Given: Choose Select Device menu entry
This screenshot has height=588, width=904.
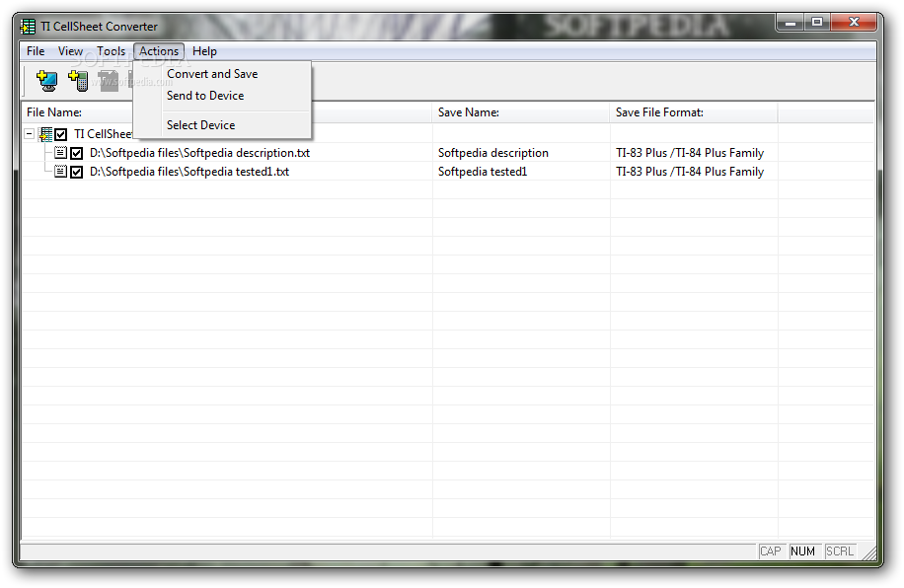Looking at the screenshot, I should 200,125.
